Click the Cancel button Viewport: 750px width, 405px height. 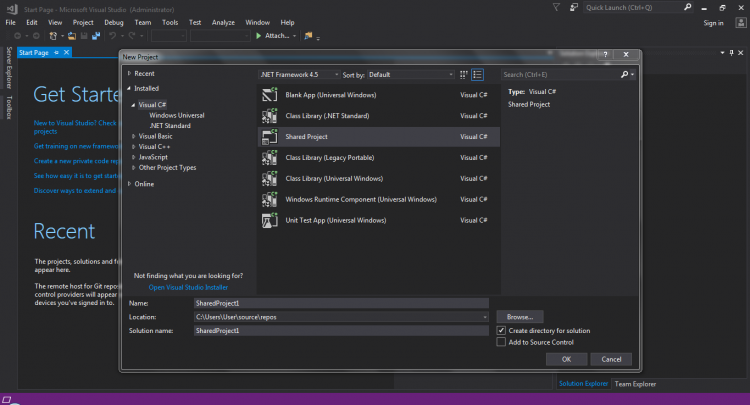pyautogui.click(x=611, y=359)
